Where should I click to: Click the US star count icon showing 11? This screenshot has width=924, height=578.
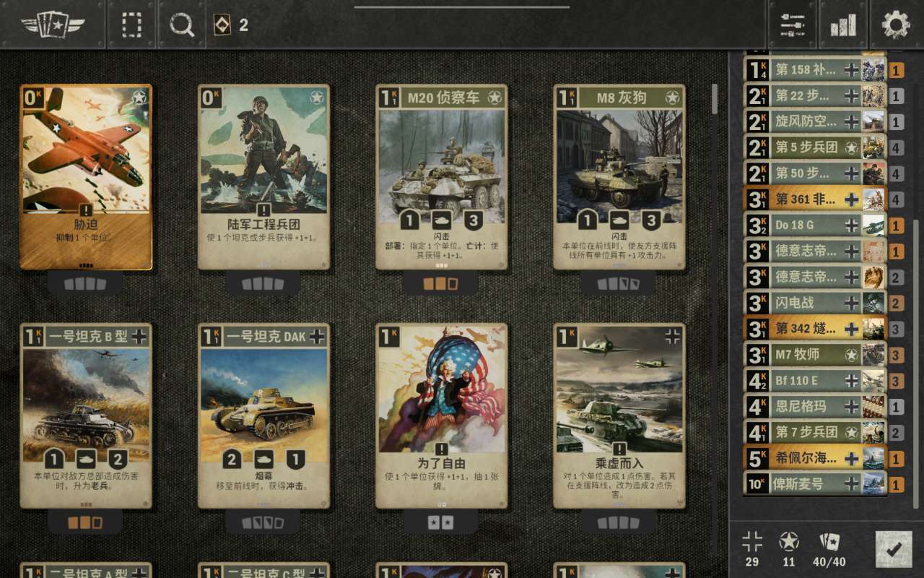click(788, 549)
